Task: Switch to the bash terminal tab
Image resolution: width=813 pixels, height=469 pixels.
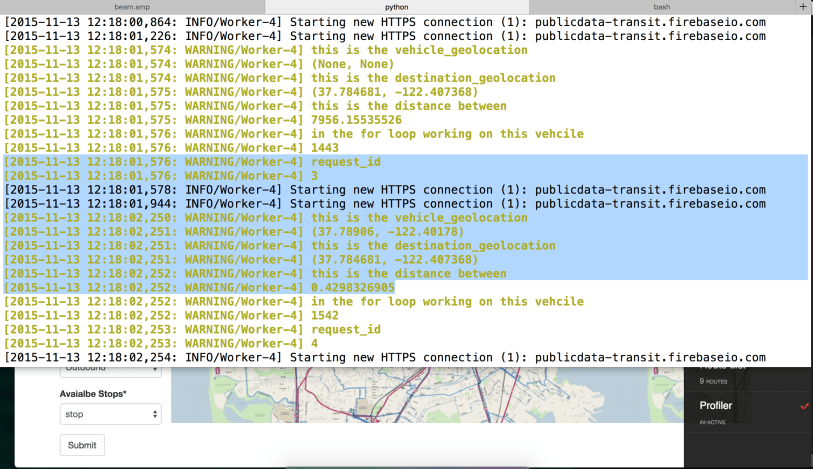Action: (662, 7)
